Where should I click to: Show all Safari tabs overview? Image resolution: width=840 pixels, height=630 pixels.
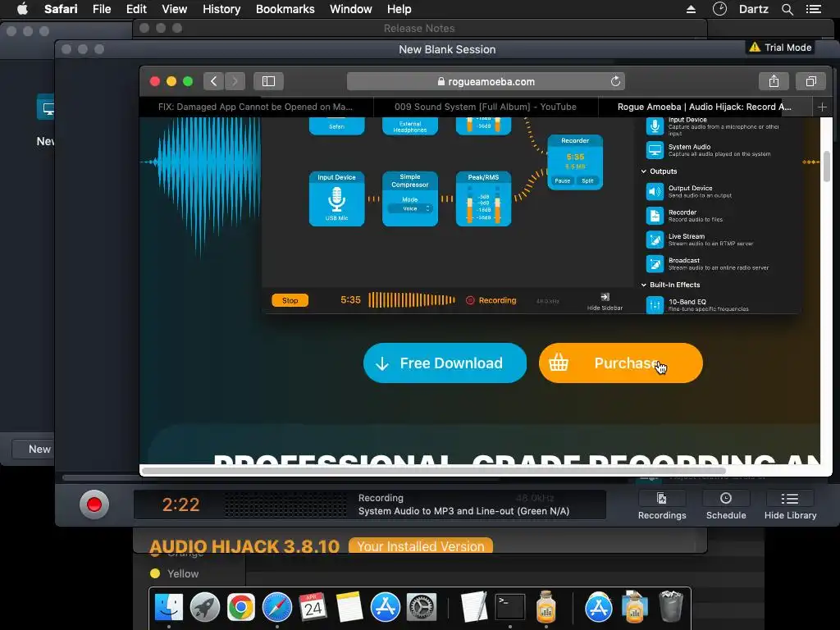811,81
